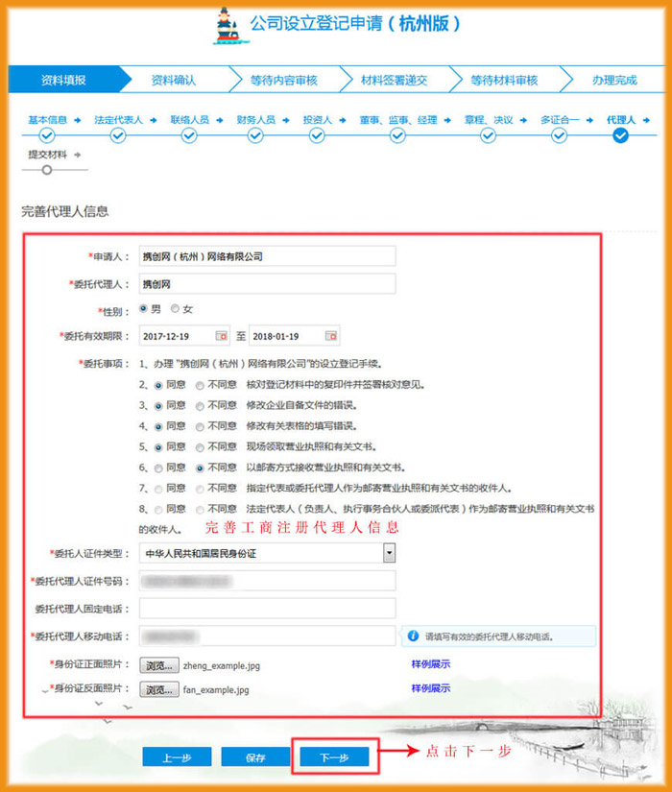Click the 投资人 step checkmark icon
The width and height of the screenshot is (672, 792).
(x=318, y=135)
